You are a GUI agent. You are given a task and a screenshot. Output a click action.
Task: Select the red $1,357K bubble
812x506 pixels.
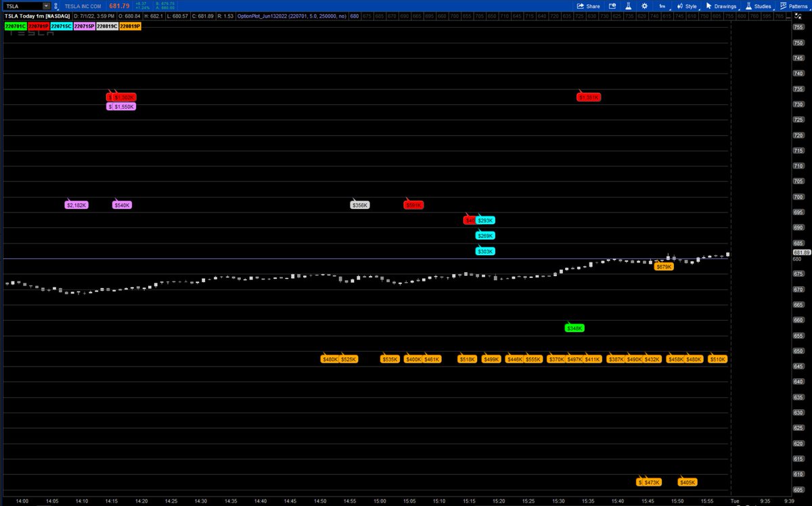pyautogui.click(x=589, y=97)
